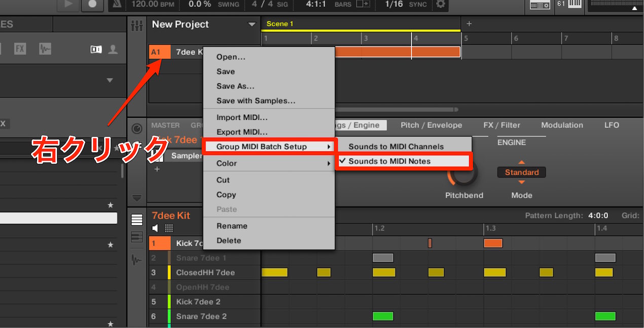644x328 pixels.
Task: Select the samples waveform icon in browser
Action: click(x=45, y=49)
